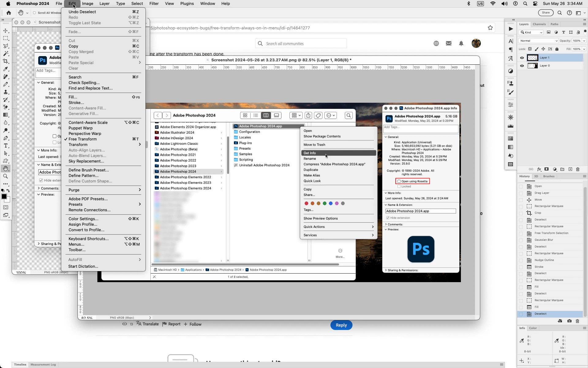Select the Eyedropper tool
This screenshot has height=368, width=588.
click(x=6, y=69)
